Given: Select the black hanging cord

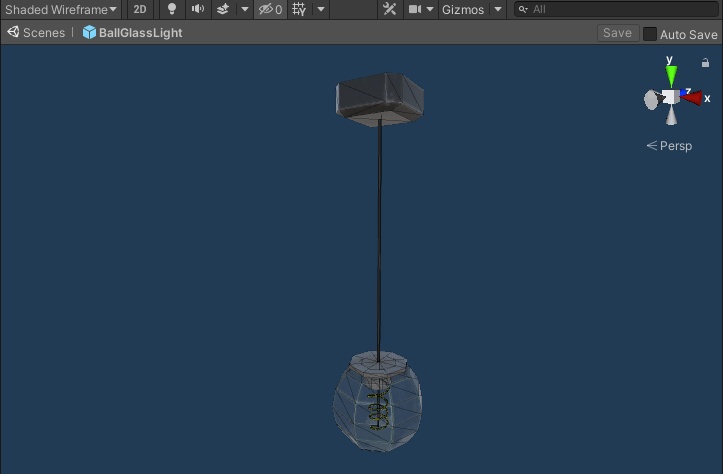Looking at the screenshot, I should point(379,240).
